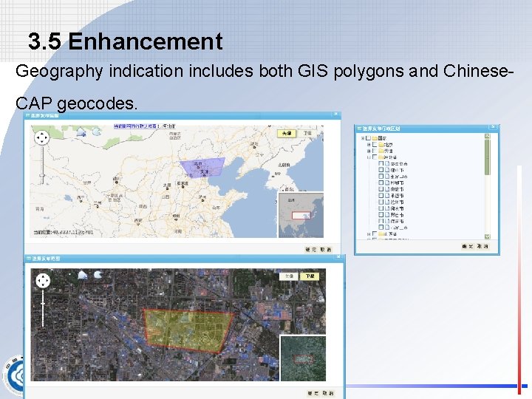Close the vector map window
The width and height of the screenshot is (532, 399).
coord(335,115)
